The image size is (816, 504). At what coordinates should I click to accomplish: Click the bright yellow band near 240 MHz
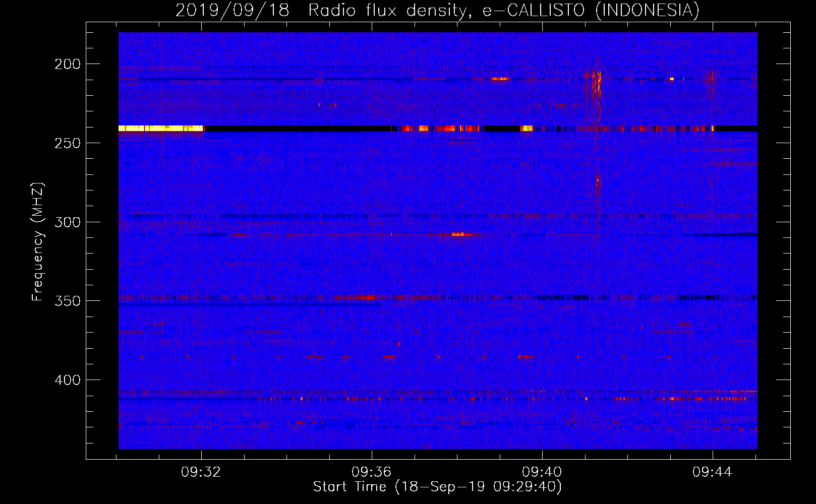(161, 129)
